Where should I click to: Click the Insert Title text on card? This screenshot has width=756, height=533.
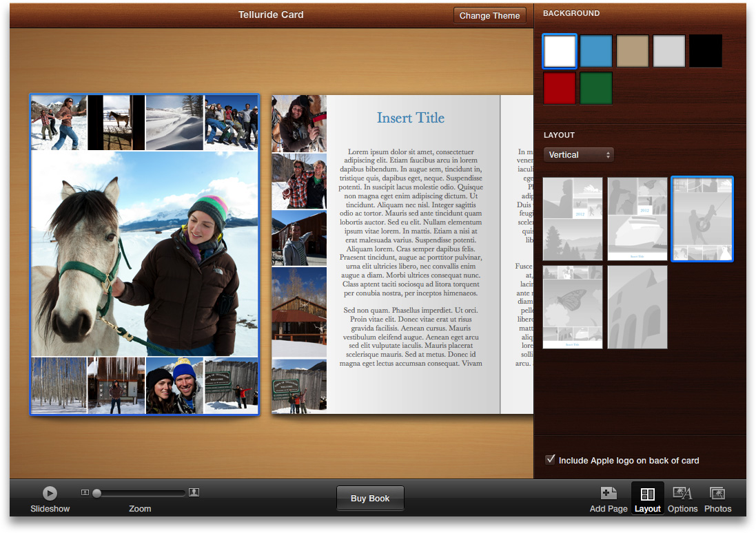pyautogui.click(x=411, y=118)
